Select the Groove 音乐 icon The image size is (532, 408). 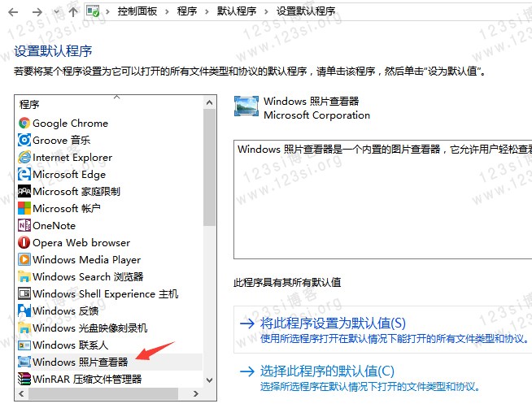point(24,140)
